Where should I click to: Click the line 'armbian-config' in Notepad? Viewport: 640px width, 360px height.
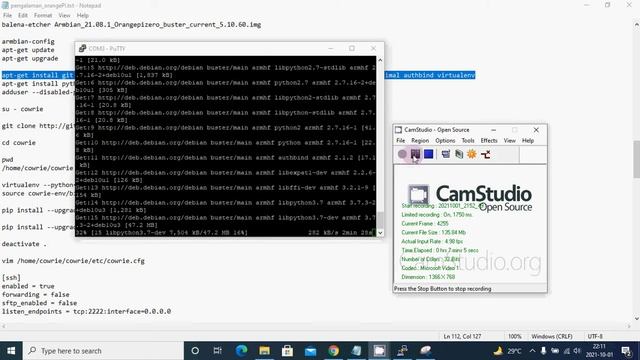[x=28, y=41]
